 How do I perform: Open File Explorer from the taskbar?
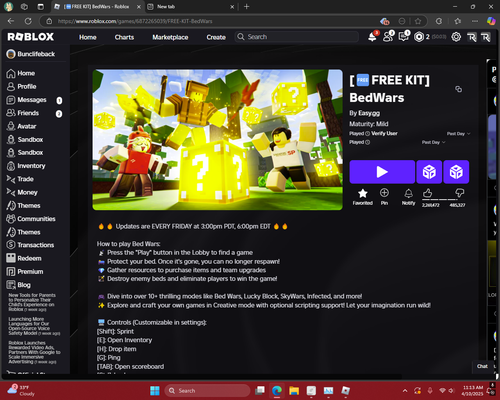click(x=294, y=391)
